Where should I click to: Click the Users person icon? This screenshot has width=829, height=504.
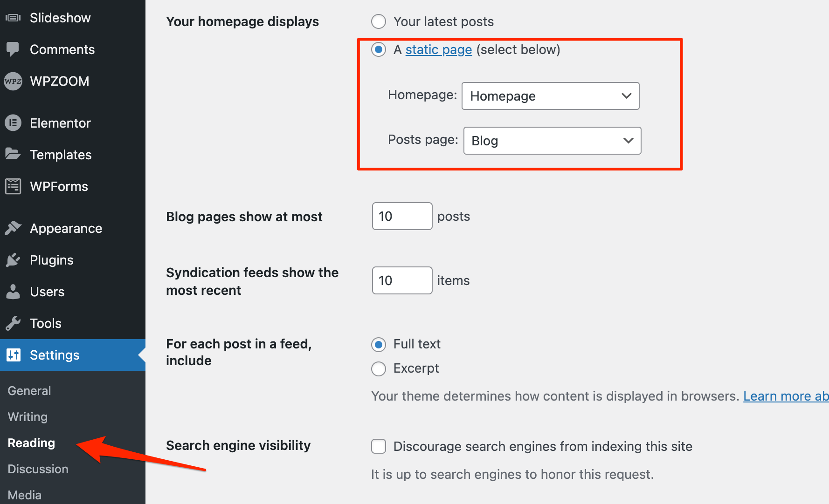(x=13, y=292)
